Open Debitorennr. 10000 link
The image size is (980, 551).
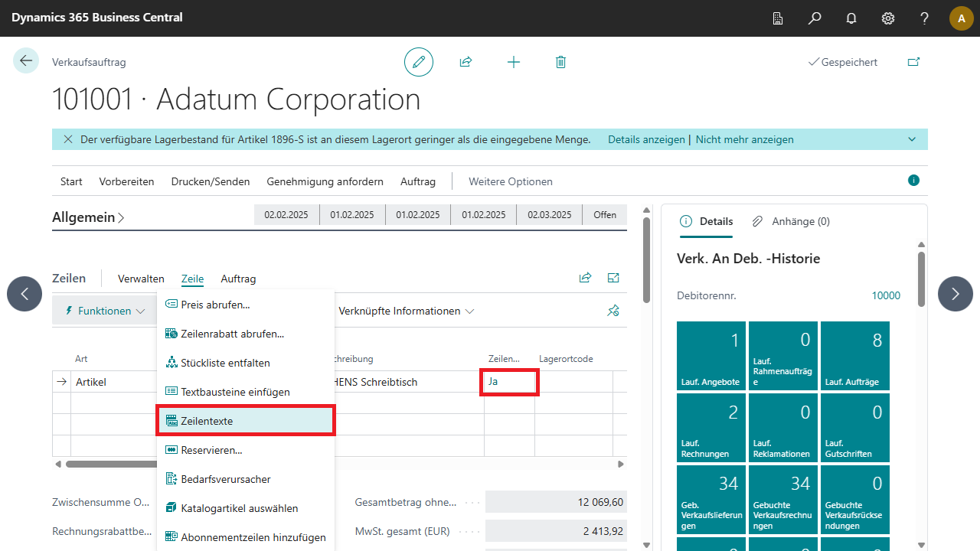(886, 295)
